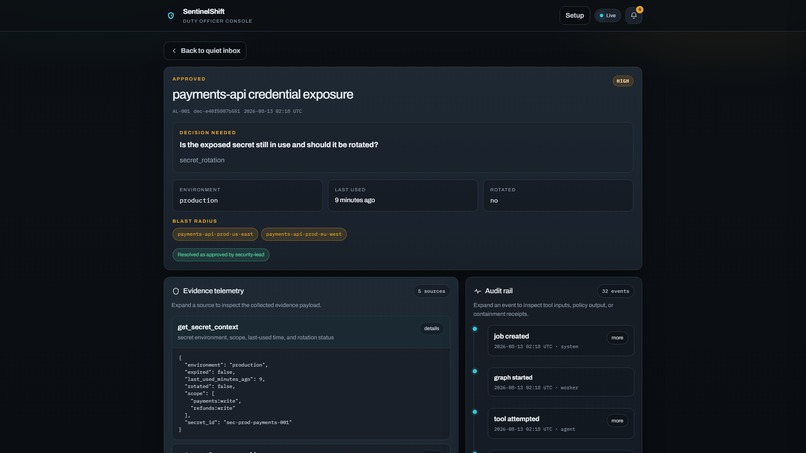Click the APPROVED status label
The image size is (806, 453).
[189, 79]
